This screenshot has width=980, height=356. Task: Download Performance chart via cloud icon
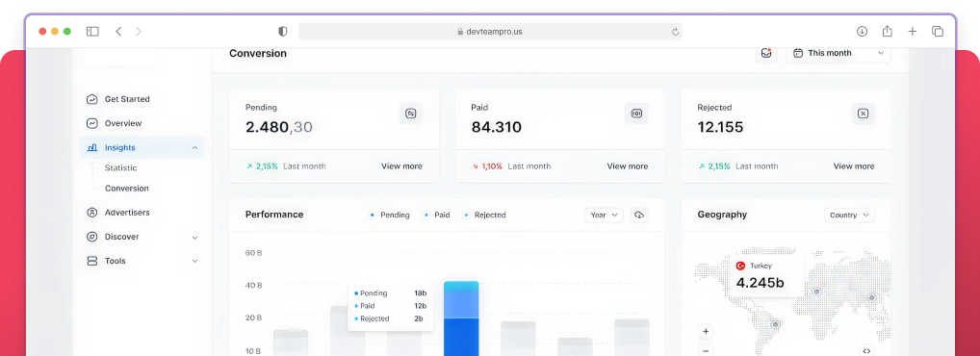(x=639, y=215)
